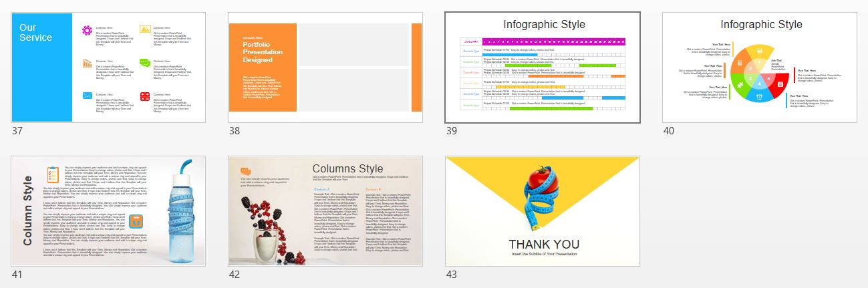Select slide 43 'THANK YOU' thumbnail
The width and height of the screenshot is (868, 288).
tap(543, 211)
